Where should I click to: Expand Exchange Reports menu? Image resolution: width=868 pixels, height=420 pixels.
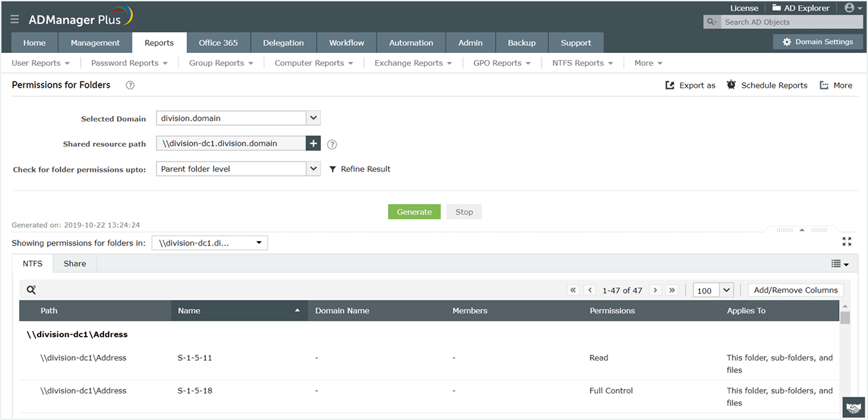pos(413,63)
